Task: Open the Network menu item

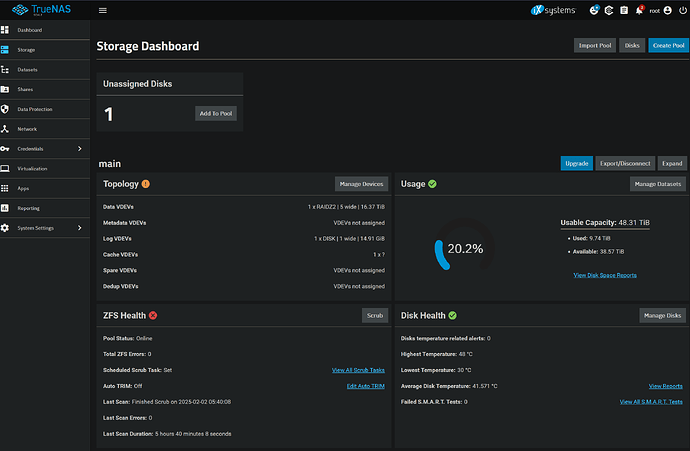Action: (x=45, y=129)
